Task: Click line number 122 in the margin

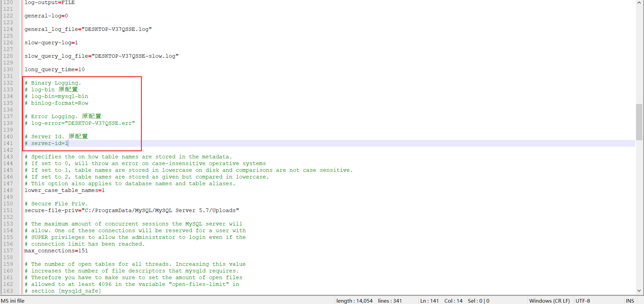Action: click(x=8, y=16)
